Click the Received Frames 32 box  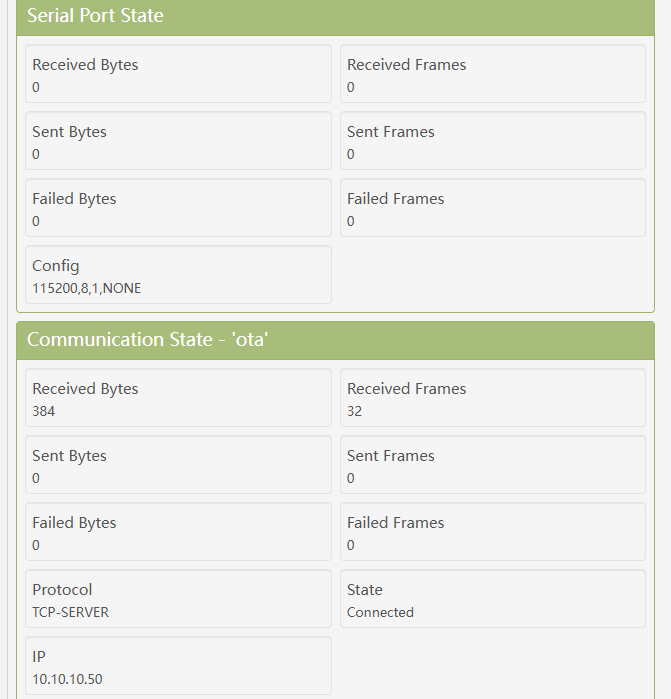[493, 398]
